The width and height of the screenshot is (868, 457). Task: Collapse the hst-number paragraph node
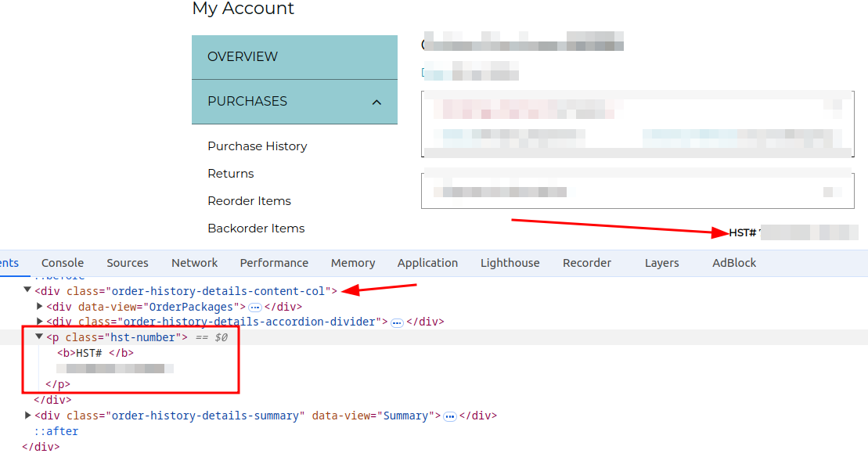click(39, 337)
